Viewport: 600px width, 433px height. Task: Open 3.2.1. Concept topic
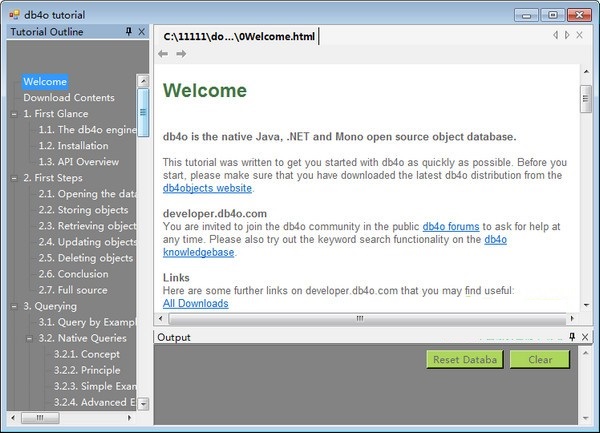tap(87, 355)
